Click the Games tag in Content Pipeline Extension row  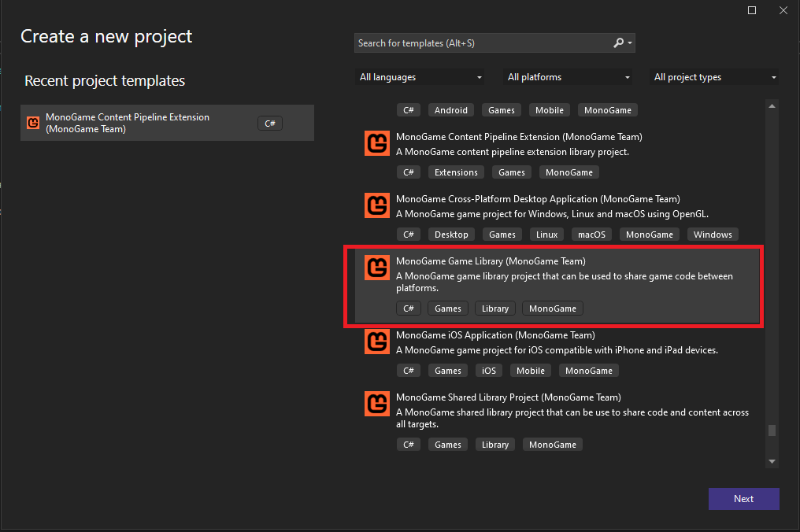[x=512, y=172]
